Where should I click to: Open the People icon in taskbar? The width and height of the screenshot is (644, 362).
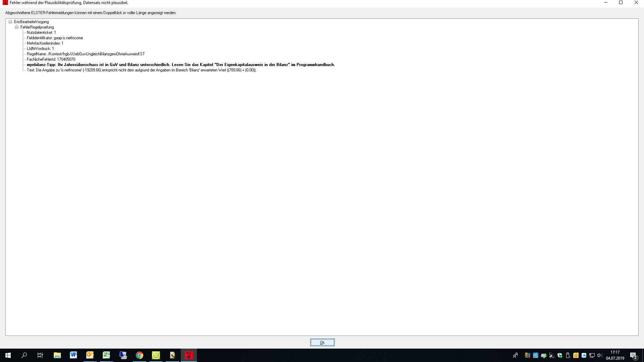coord(516,355)
